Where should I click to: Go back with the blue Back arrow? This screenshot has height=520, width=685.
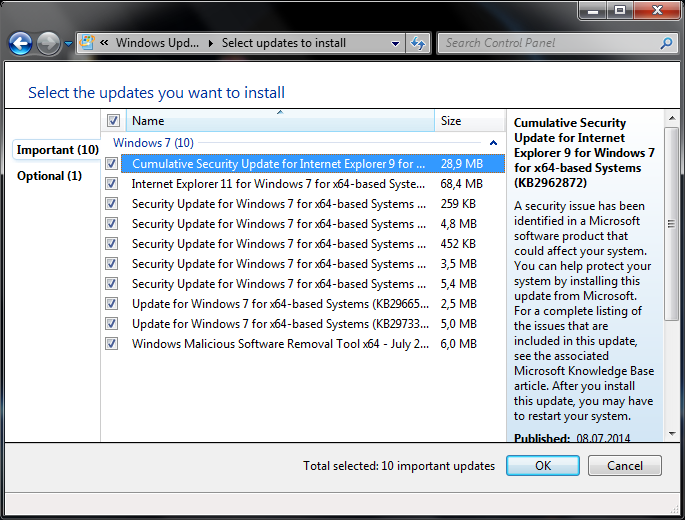[20, 43]
